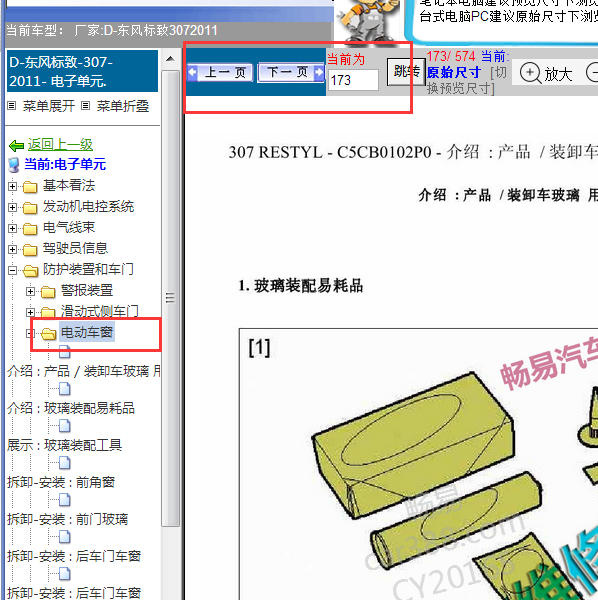This screenshot has width=598, height=600.
Task: Click the consumables diagram marked [1]
Action: point(418,464)
